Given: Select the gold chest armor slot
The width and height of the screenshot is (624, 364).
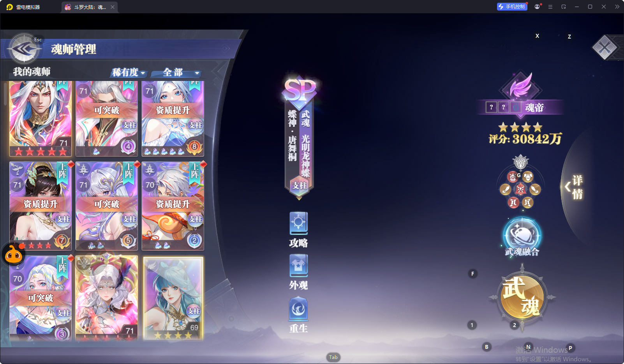Looking at the screenshot, I should click(x=528, y=177).
